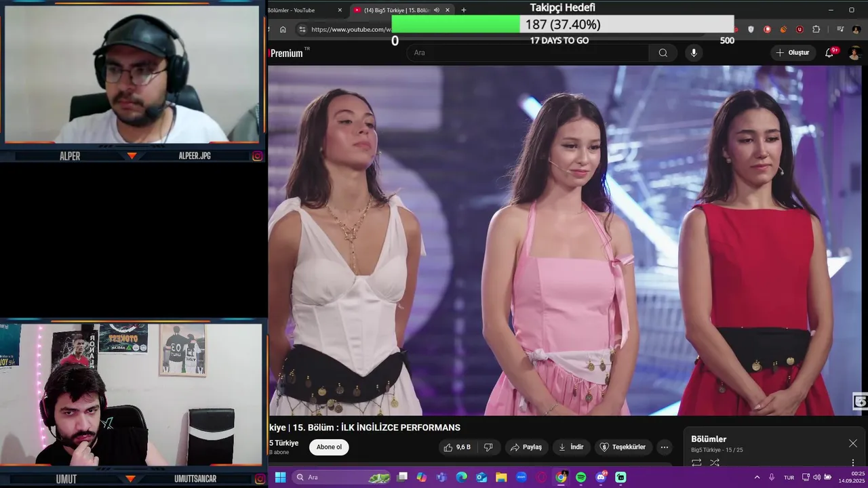The image size is (868, 488).
Task: Open Umut's Instagram icon in overlay
Action: (259, 479)
